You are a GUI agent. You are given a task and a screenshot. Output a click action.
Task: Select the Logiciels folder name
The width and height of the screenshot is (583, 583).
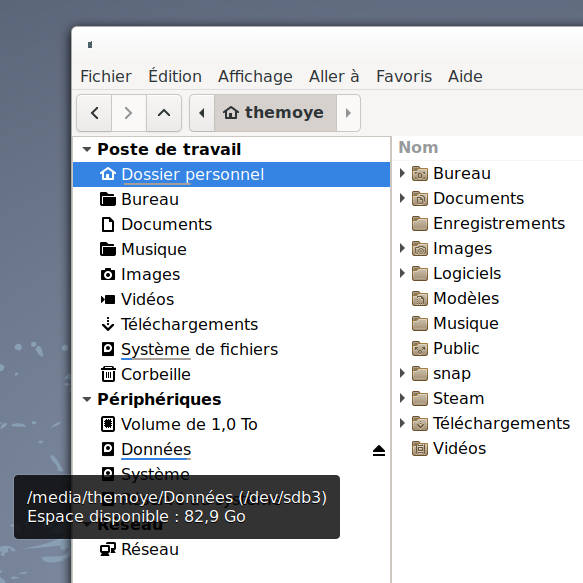[467, 274]
